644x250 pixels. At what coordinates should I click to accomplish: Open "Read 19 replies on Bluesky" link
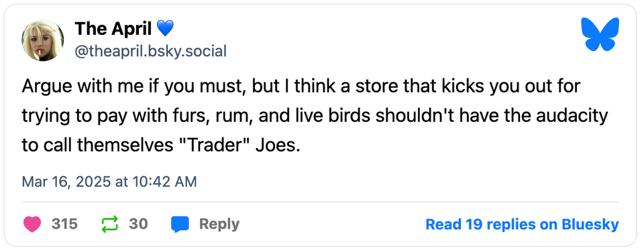click(522, 225)
